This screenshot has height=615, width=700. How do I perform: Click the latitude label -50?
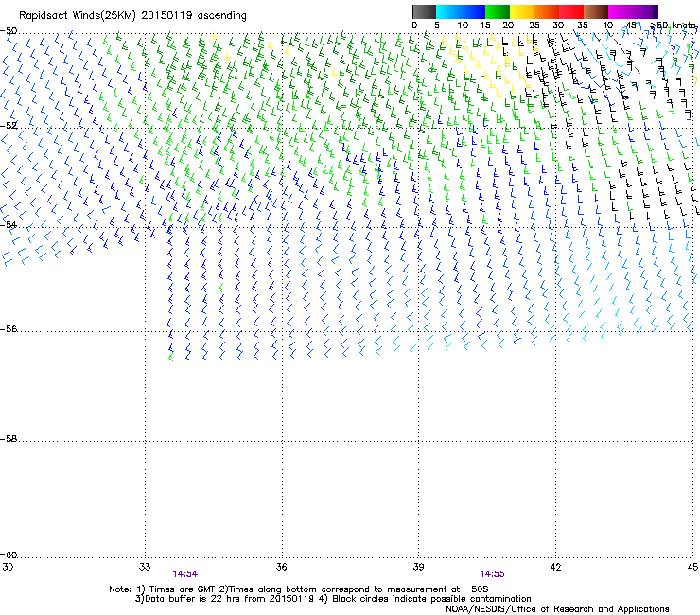[9, 31]
